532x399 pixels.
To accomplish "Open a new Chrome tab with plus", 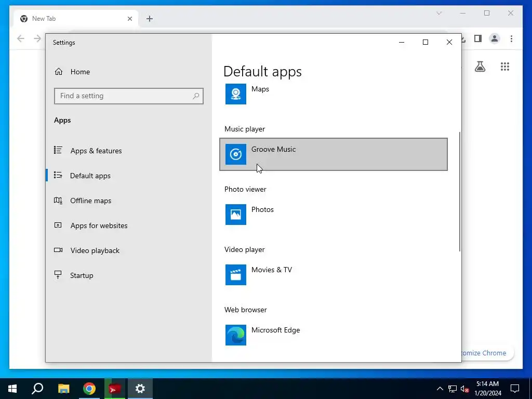I will (x=150, y=19).
